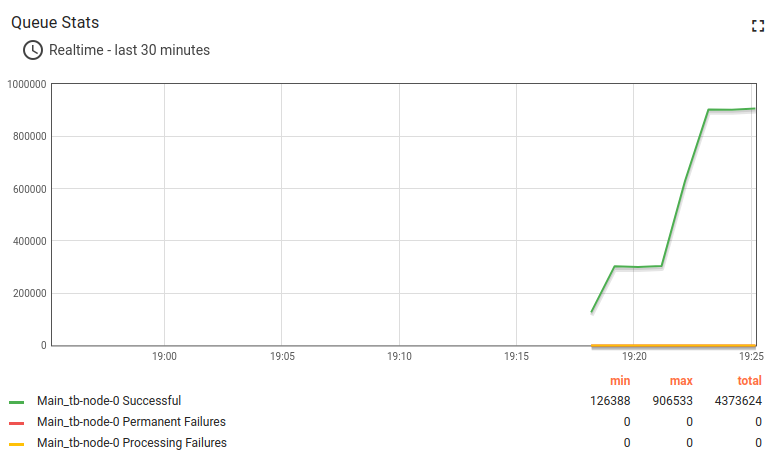Toggle the Main_tb-node-0 Permanent Failures series
Screen dimensions: 777x460
click(131, 422)
